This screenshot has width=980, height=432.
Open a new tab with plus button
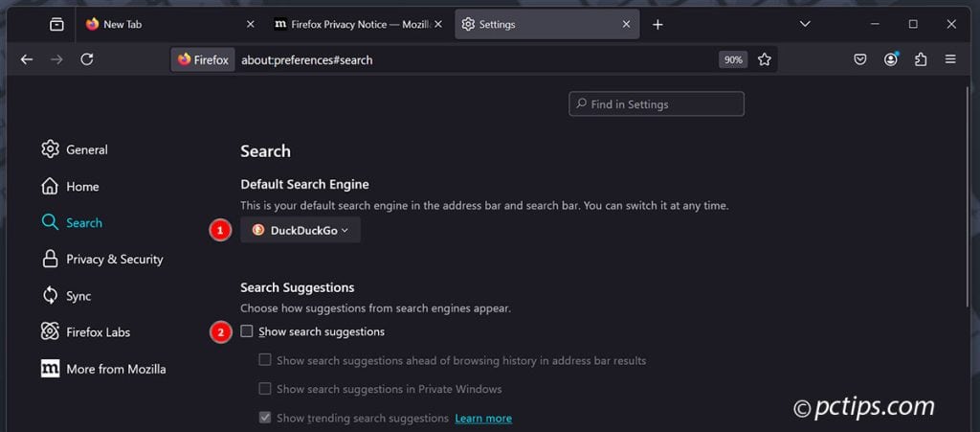(657, 24)
